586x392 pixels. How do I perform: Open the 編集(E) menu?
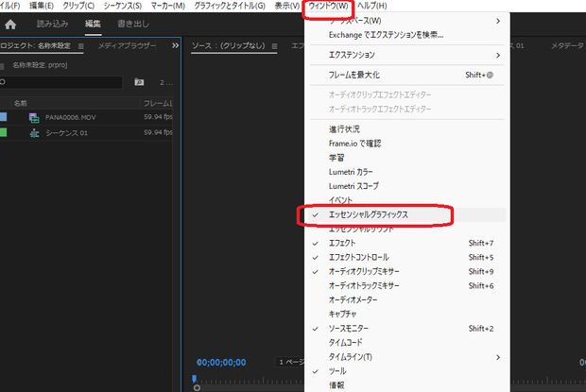point(41,6)
